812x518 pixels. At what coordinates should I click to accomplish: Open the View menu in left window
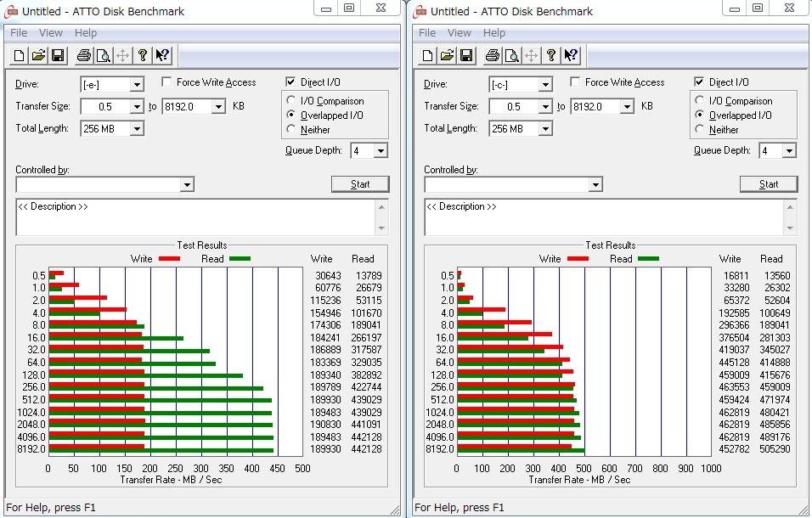click(51, 33)
